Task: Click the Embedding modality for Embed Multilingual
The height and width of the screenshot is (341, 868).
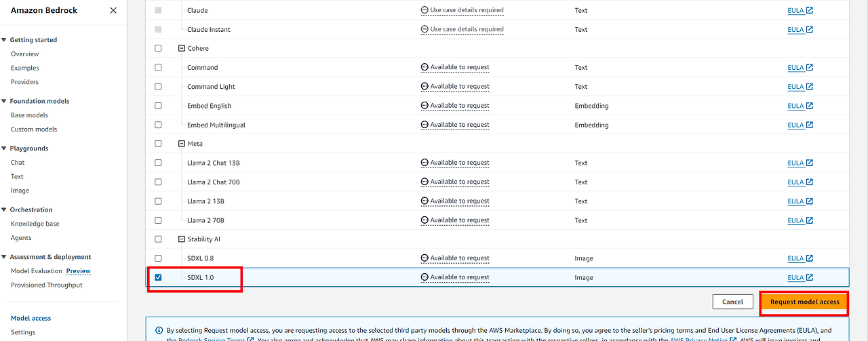Action: coord(592,125)
